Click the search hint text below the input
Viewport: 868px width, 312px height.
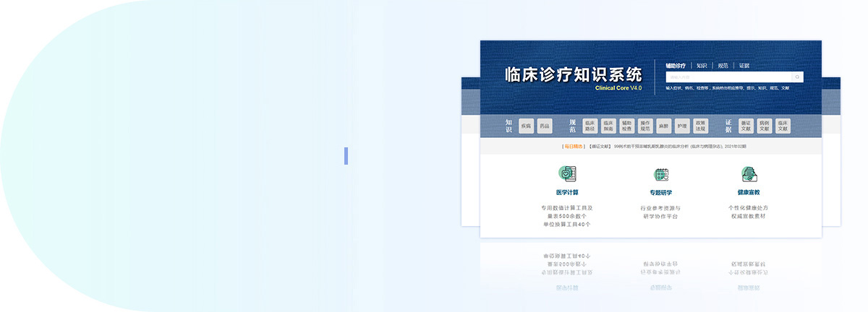pos(727,88)
